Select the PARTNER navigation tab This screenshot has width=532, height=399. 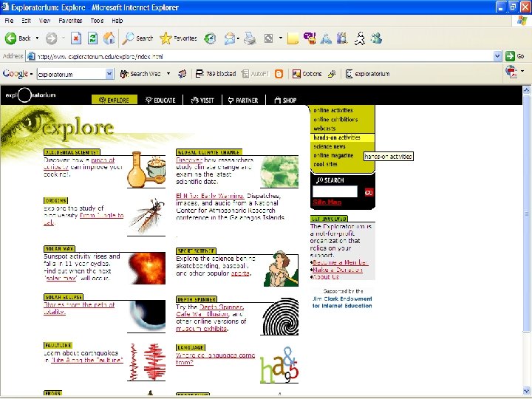pyautogui.click(x=243, y=100)
